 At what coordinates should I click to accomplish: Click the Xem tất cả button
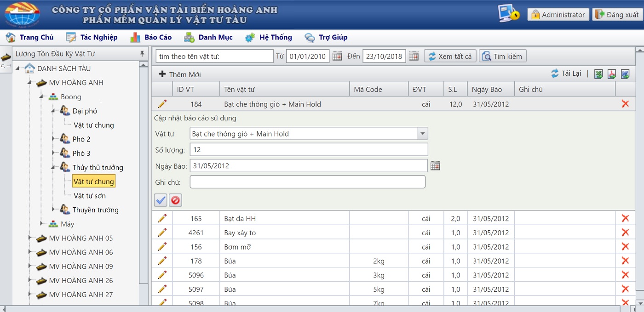(x=450, y=57)
